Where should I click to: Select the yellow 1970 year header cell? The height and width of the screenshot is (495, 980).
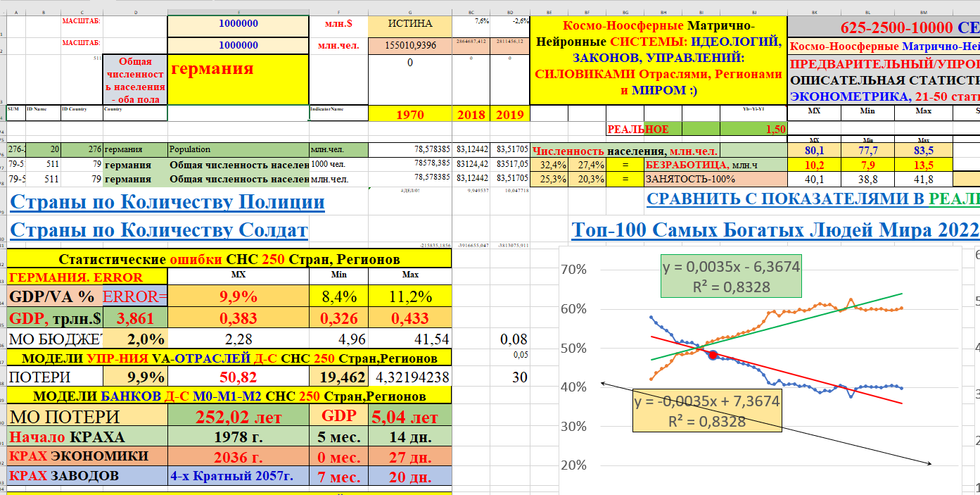(409, 115)
